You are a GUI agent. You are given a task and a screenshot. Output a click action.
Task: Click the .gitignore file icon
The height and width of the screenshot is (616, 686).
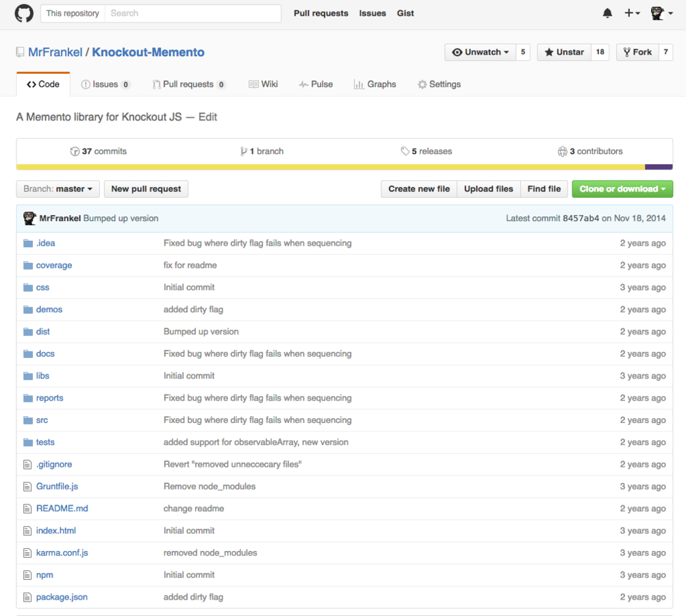click(27, 464)
